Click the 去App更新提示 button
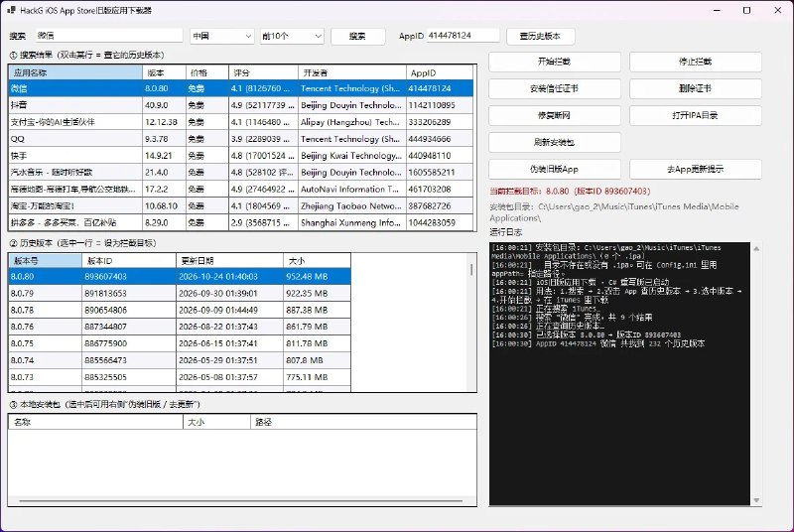 click(x=696, y=169)
